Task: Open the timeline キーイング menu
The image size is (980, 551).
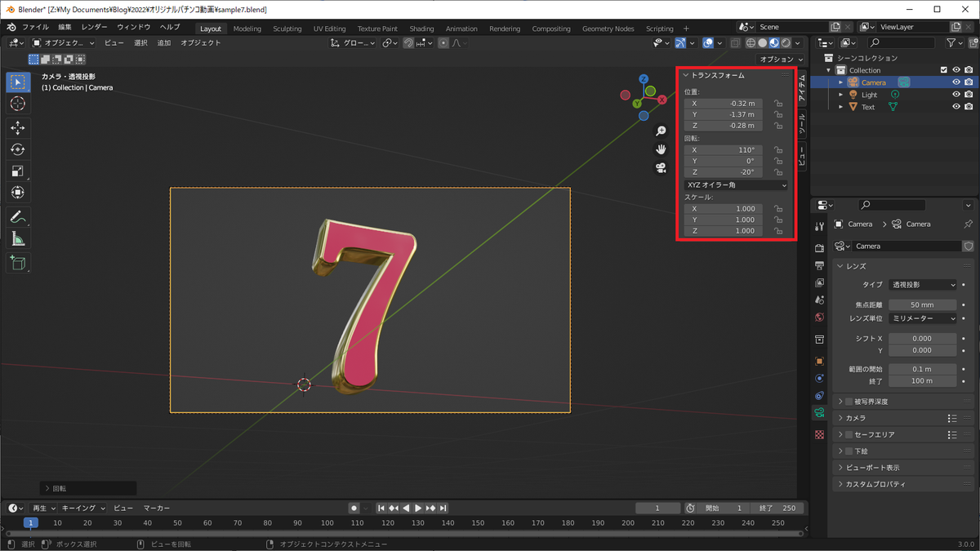Action: tap(82, 508)
